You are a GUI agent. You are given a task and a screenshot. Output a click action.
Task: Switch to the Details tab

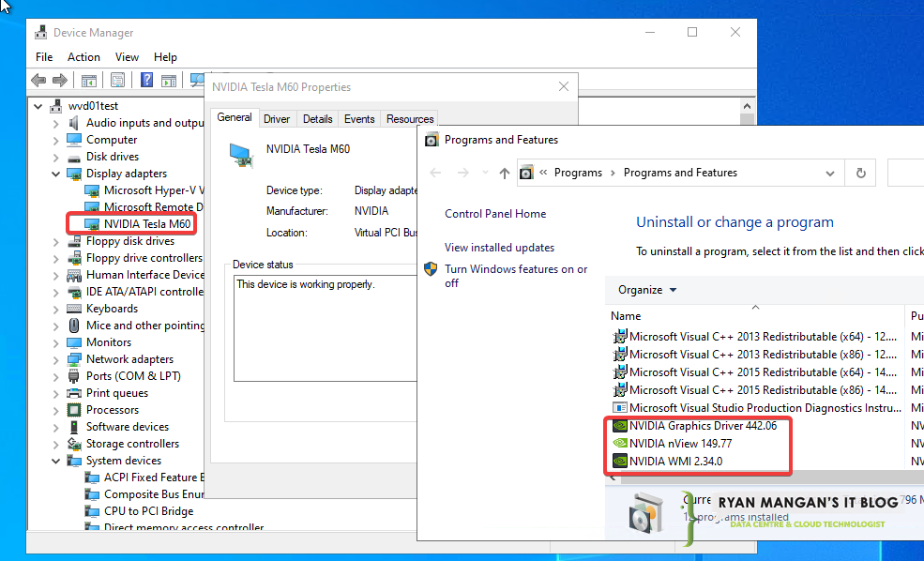click(318, 119)
